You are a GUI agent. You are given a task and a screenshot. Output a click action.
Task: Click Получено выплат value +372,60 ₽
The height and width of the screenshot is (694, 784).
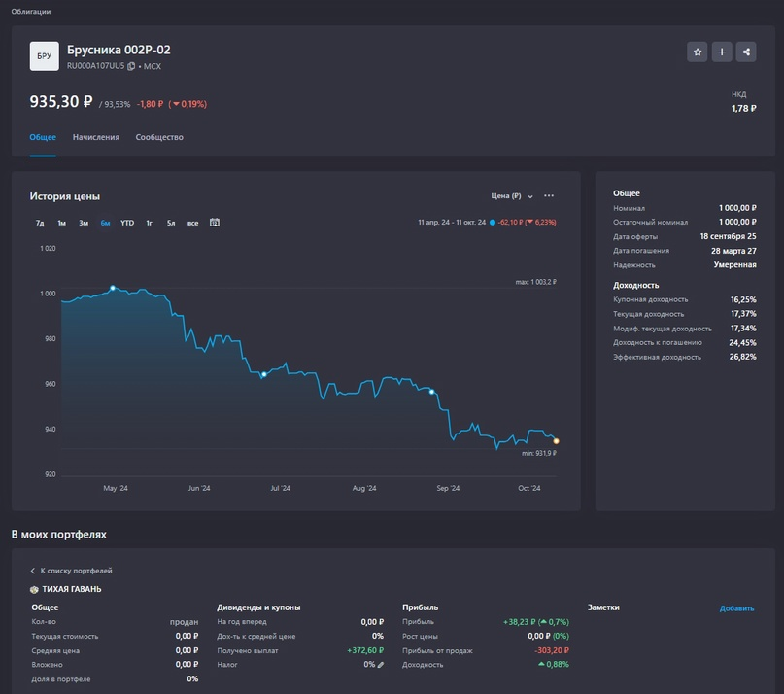365,650
